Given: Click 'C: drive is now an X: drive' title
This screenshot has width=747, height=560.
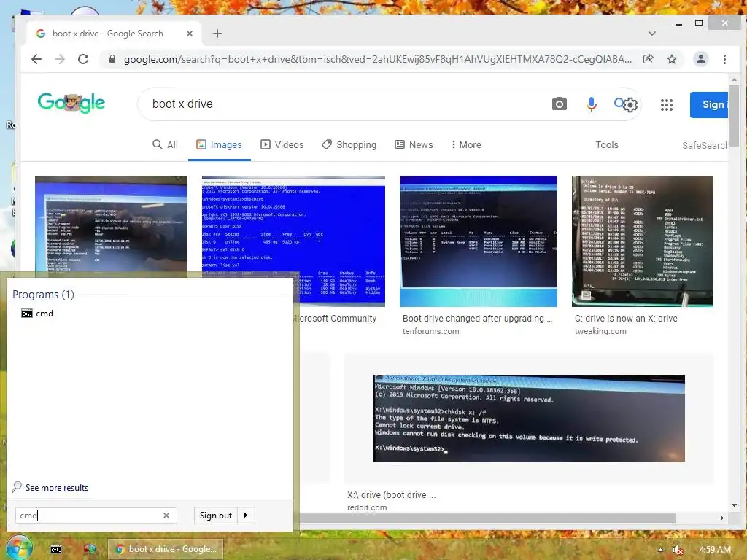Looking at the screenshot, I should (626, 319).
